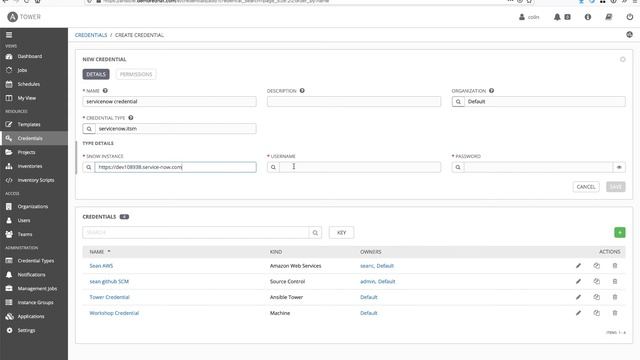The image size is (640, 360).
Task: Open documentation book icon
Action: (x=609, y=17)
